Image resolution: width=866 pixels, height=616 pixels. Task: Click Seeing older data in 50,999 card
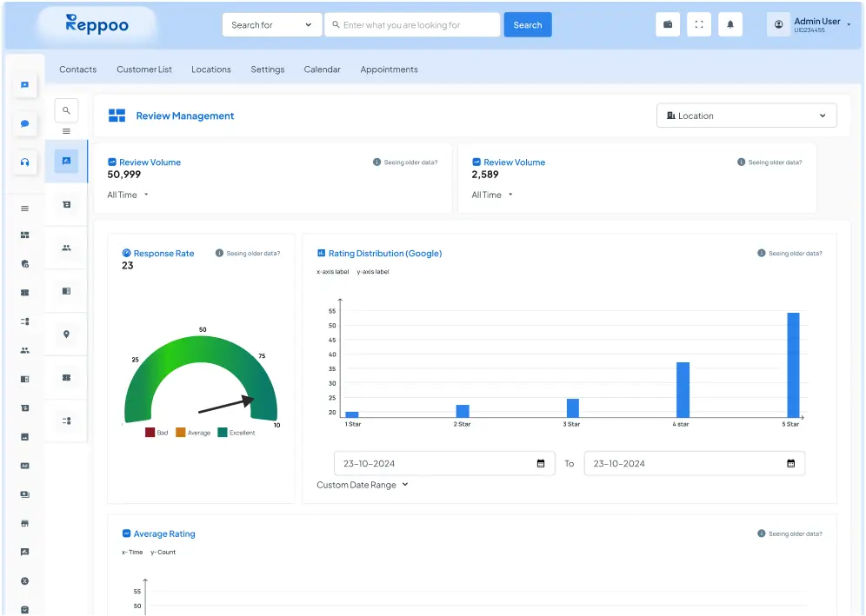[x=410, y=162]
